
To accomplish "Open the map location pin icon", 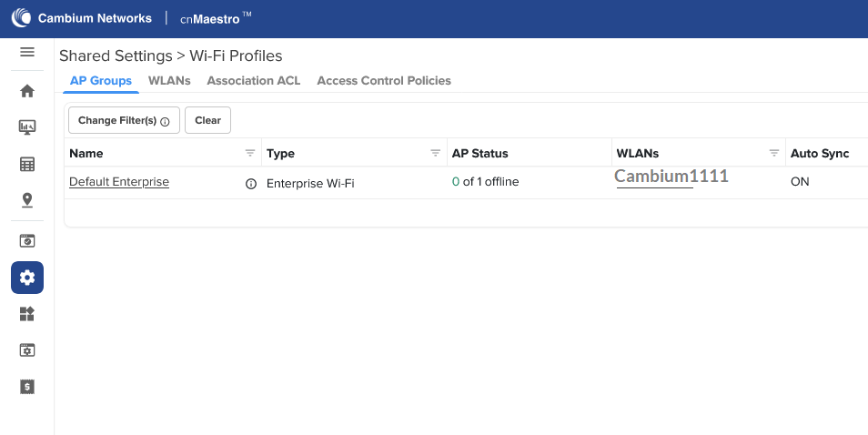I will pos(27,200).
